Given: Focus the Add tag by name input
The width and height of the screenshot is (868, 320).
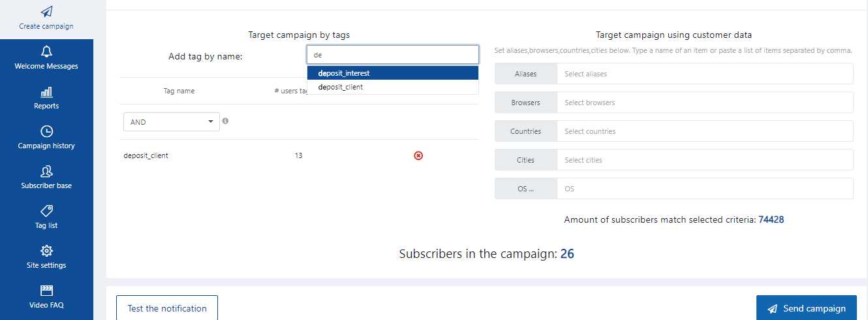Looking at the screenshot, I should click(x=393, y=55).
